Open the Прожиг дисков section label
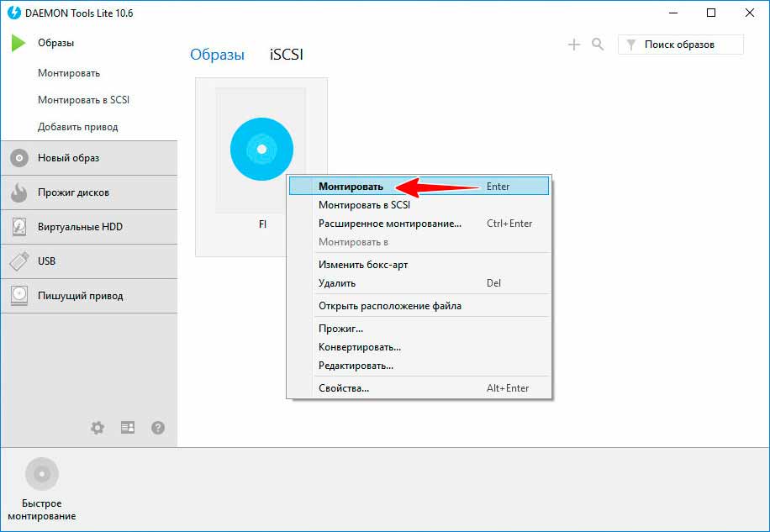Screen dimensions: 770x532 coord(73,192)
